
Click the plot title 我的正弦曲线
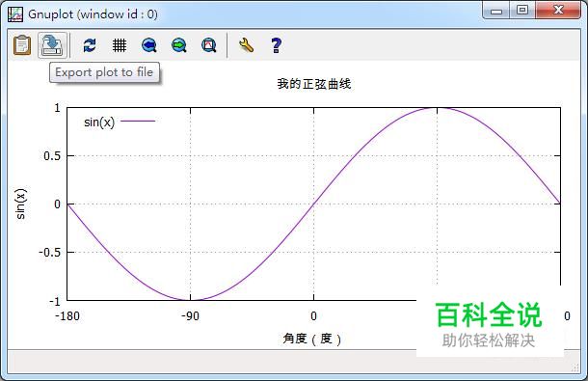point(314,84)
